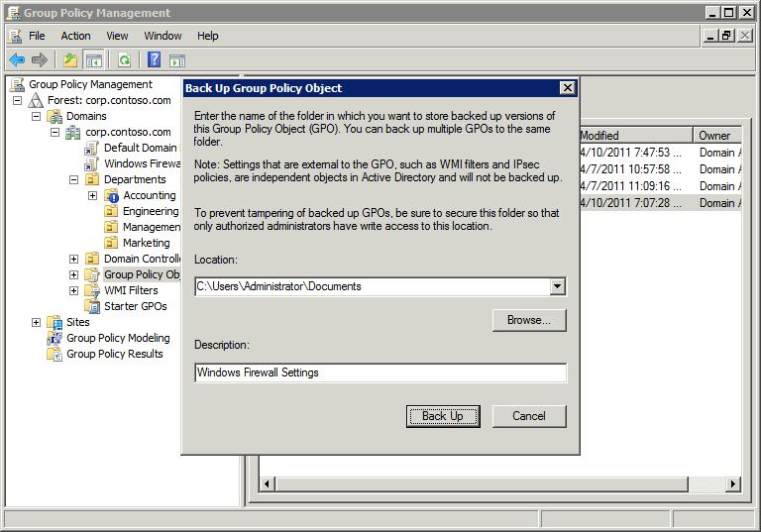Image resolution: width=761 pixels, height=532 pixels.
Task: Click the Forward arrow toolbar icon
Action: coord(40,60)
